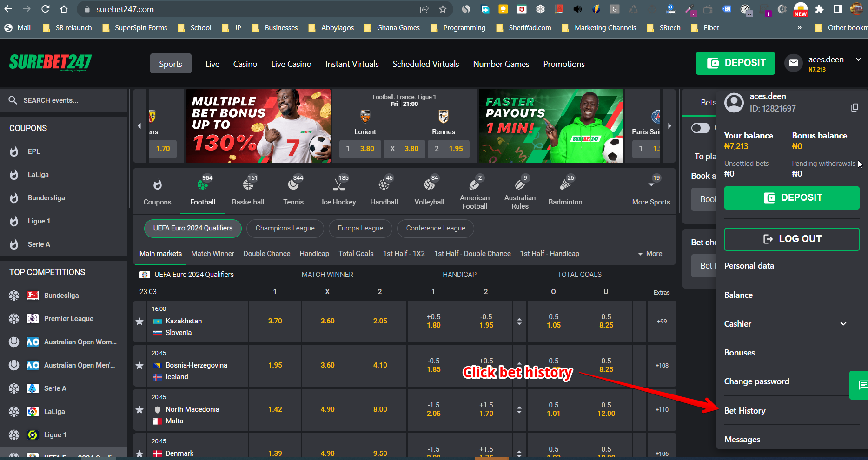Copy the user ID with the copy icon
The width and height of the screenshot is (868, 460).
coord(855,108)
